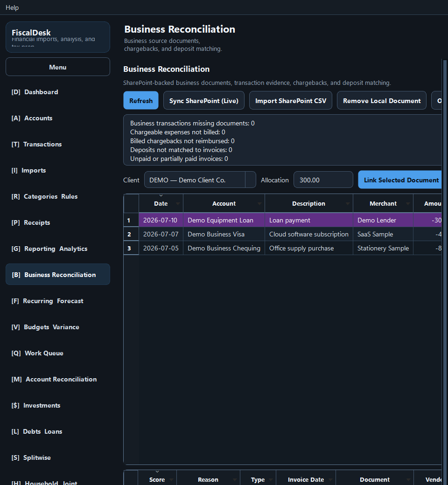Viewport: 448px width, 485px height.
Task: Open Receipts in the sidebar
Action: click(57, 223)
